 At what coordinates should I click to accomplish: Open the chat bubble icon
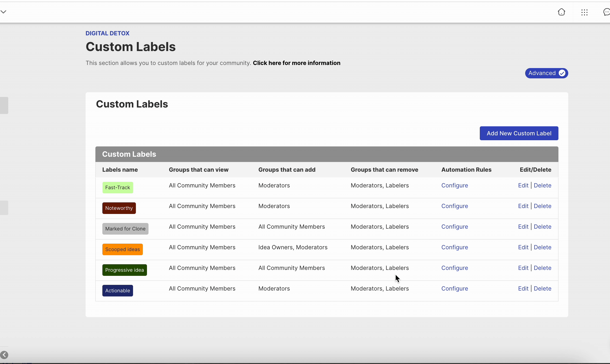pos(607,12)
